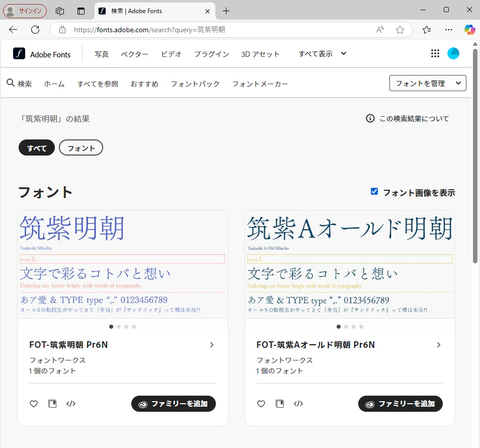Viewport: 480px width, 448px height.
Task: Open the ベクター menu item
Action: click(x=134, y=54)
